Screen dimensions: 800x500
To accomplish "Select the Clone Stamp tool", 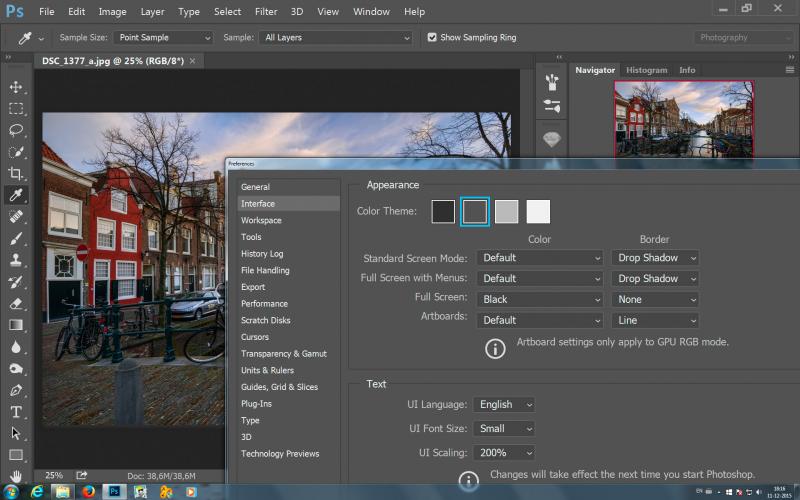I will (16, 260).
